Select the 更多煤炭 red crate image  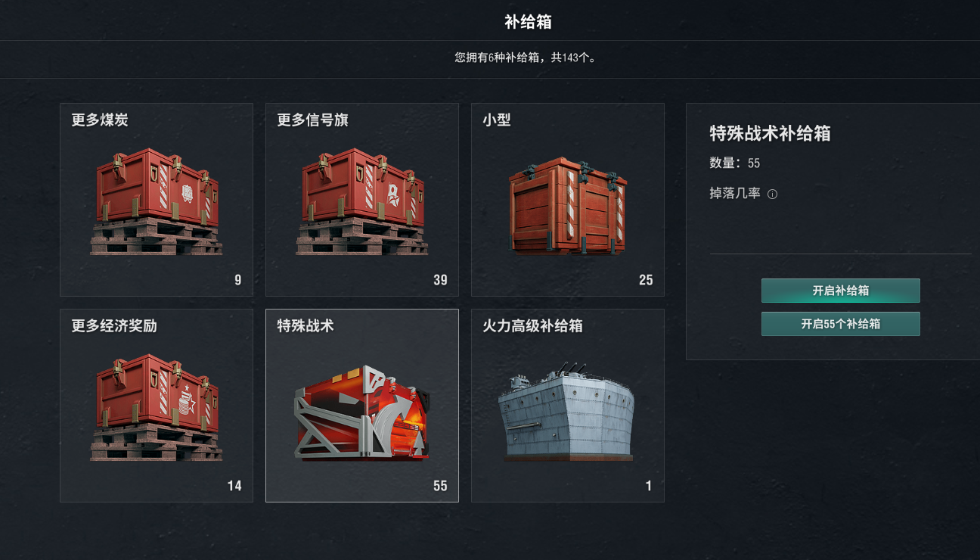[157, 201]
